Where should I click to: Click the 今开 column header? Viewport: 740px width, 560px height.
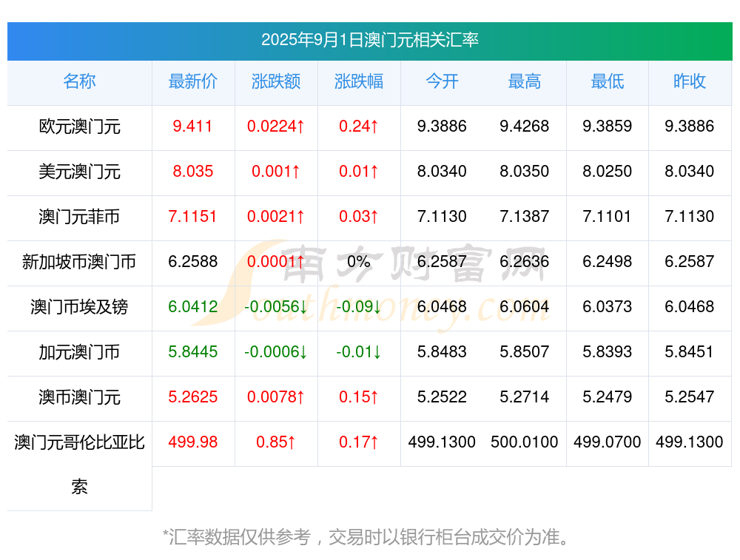click(442, 81)
